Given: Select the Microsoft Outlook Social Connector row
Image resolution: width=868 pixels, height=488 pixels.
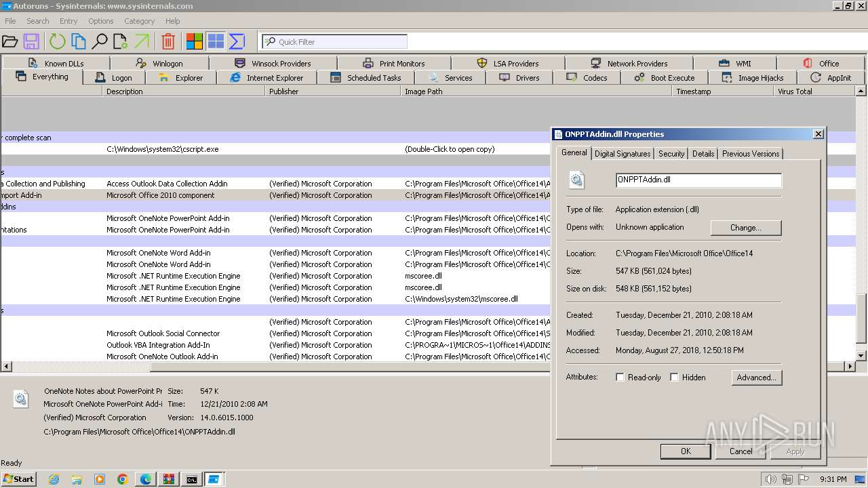Looking at the screenshot, I should [275, 333].
